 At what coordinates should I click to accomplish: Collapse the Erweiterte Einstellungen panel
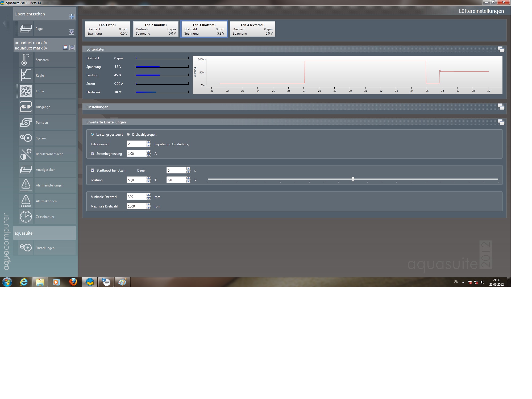(501, 122)
